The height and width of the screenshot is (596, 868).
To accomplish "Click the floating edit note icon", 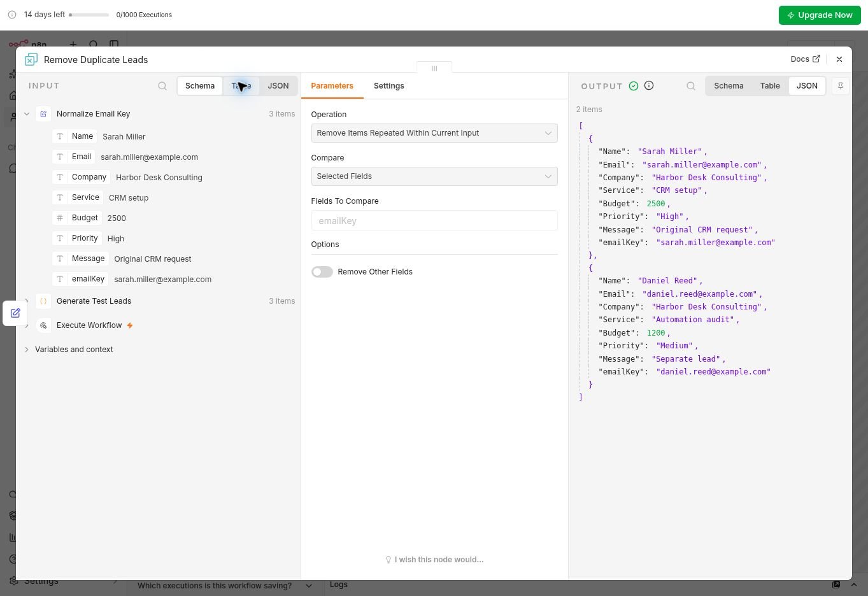I will [15, 313].
